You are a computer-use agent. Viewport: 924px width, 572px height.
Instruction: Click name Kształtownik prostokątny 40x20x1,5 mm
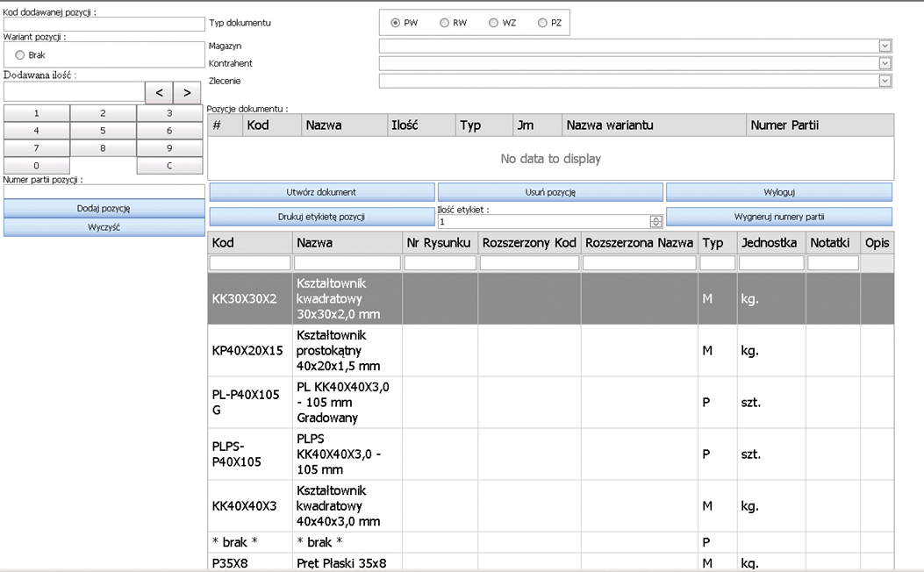tap(338, 351)
